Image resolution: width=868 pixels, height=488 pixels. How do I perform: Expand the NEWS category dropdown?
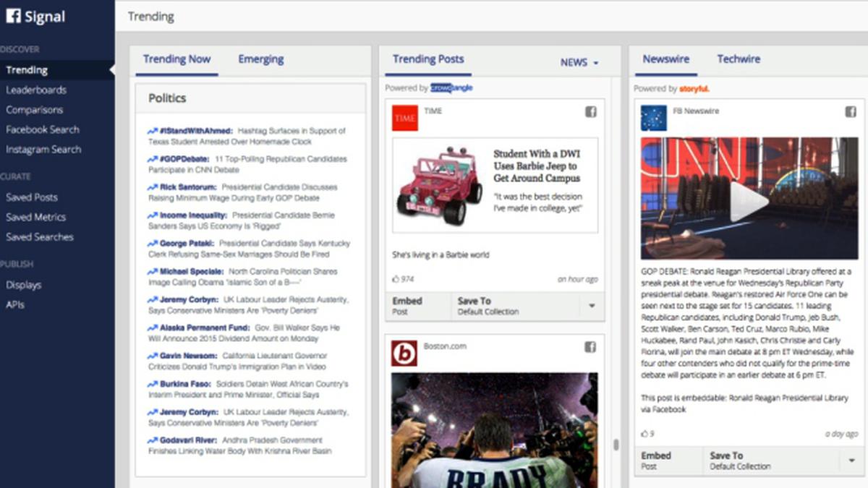pyautogui.click(x=579, y=63)
